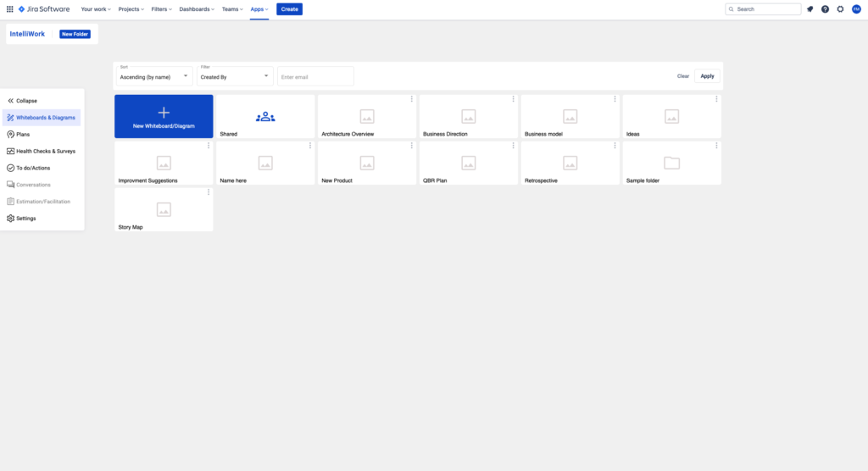
Task: Open the help question mark icon
Action: point(825,9)
